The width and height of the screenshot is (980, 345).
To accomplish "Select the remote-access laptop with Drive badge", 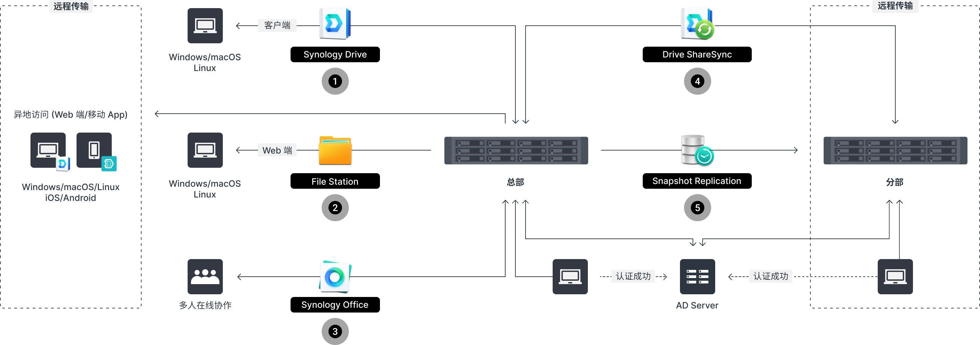I will click(48, 150).
